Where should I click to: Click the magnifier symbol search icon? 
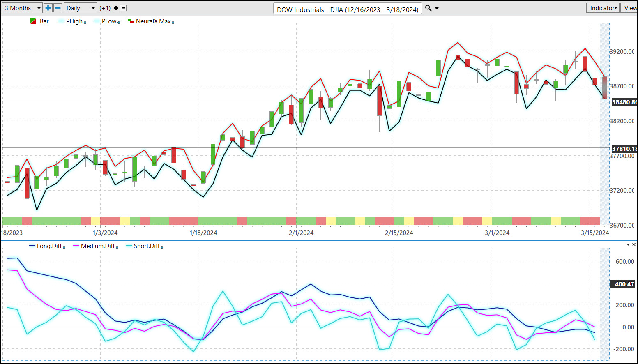(x=428, y=8)
